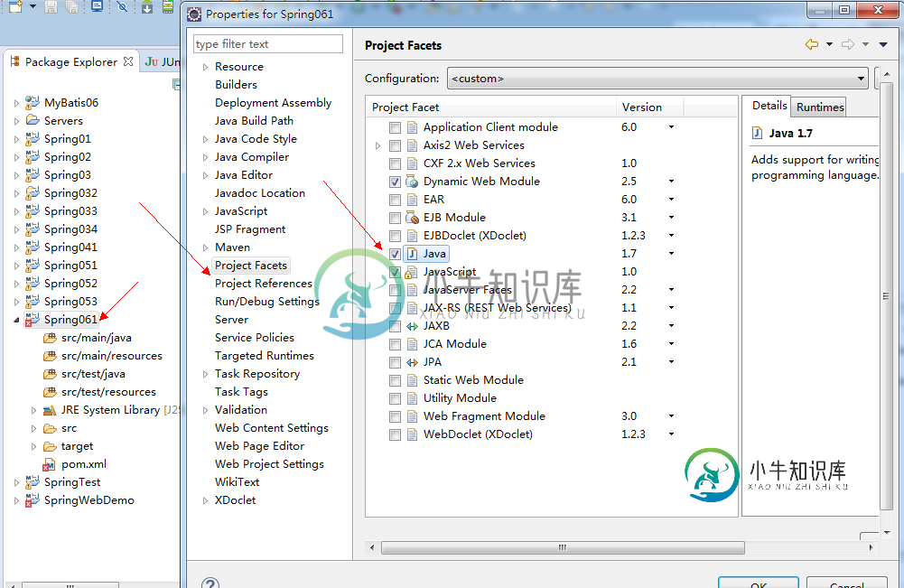Open the console monitor toolbar icon
The height and width of the screenshot is (588, 904).
point(97,7)
